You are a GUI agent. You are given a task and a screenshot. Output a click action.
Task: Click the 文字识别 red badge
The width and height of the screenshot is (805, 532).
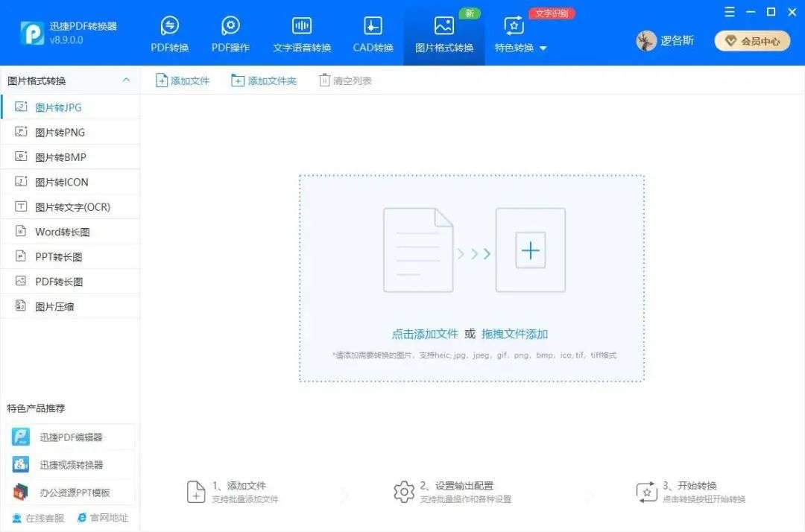[552, 13]
